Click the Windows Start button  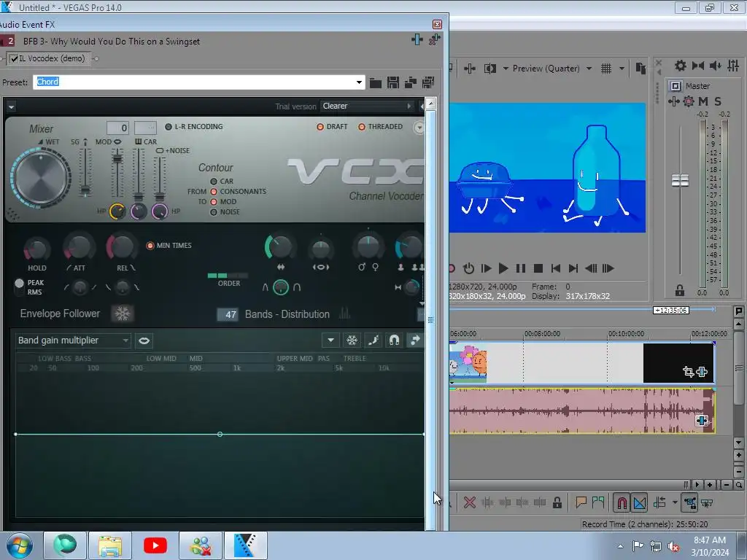point(20,545)
